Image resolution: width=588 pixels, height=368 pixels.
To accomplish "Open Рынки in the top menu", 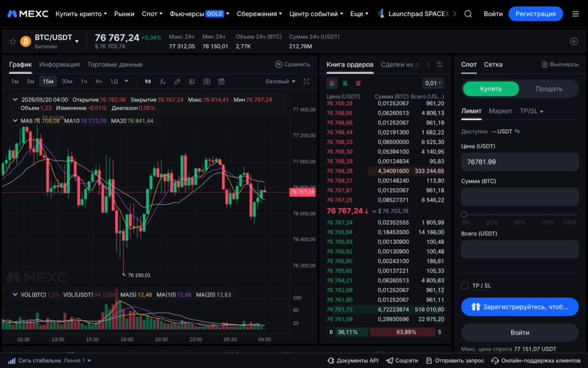I will click(124, 14).
